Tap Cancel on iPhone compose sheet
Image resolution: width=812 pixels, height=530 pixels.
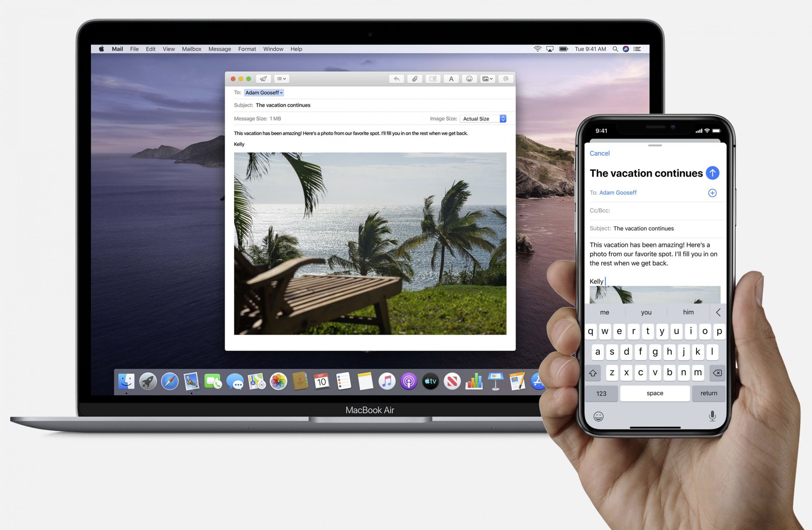[x=599, y=154]
